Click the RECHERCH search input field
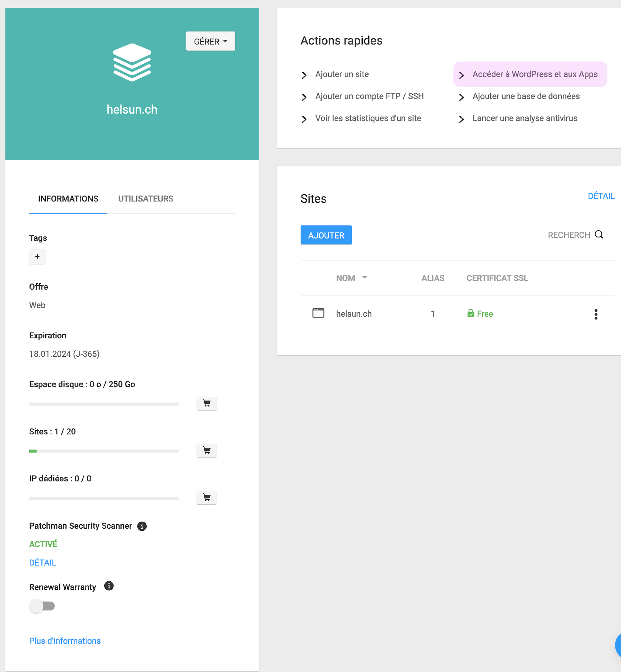The height and width of the screenshot is (672, 621). pyautogui.click(x=568, y=235)
